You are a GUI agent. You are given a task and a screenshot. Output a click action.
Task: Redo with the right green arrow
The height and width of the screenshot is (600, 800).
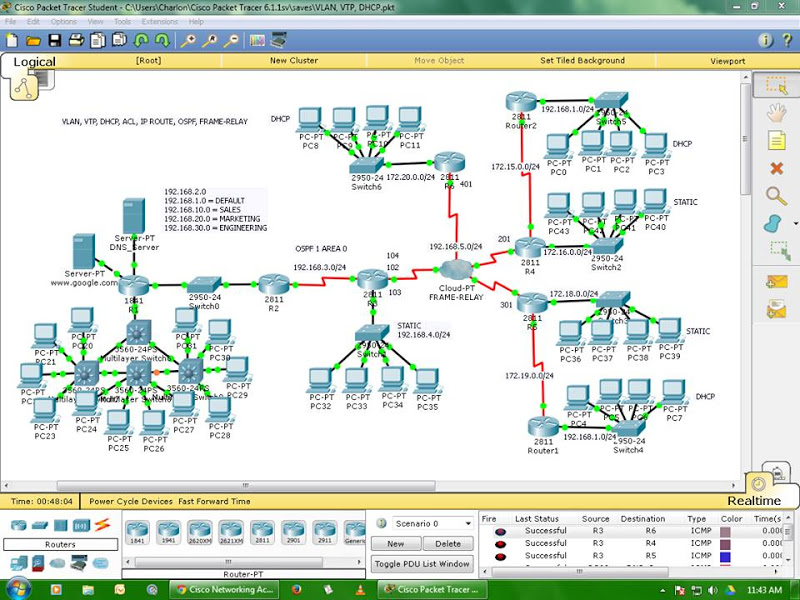click(162, 40)
